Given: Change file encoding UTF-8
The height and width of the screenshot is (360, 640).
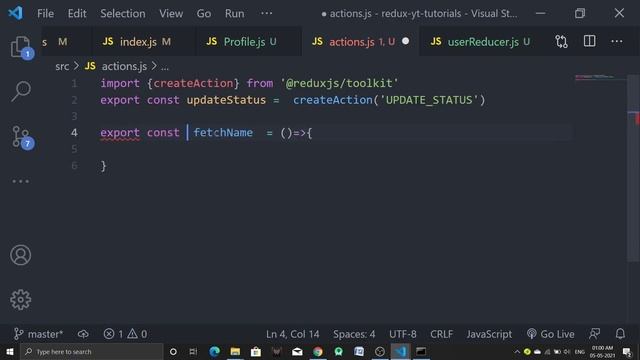Looking at the screenshot, I should pyautogui.click(x=402, y=334).
